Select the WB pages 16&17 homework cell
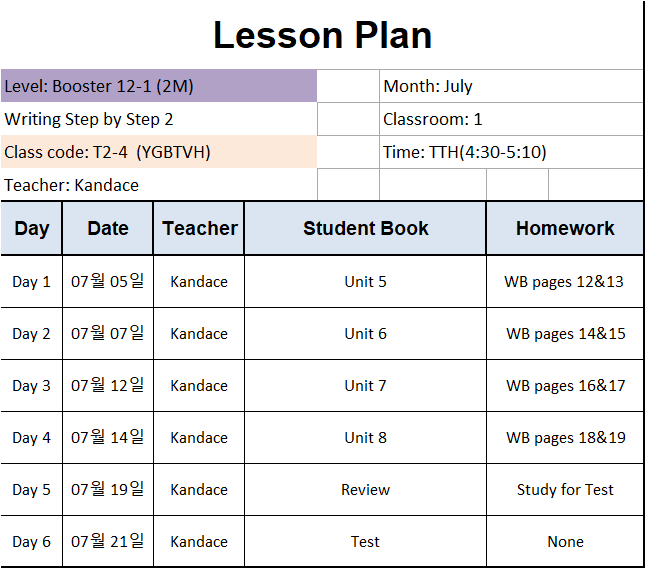 [x=565, y=386]
